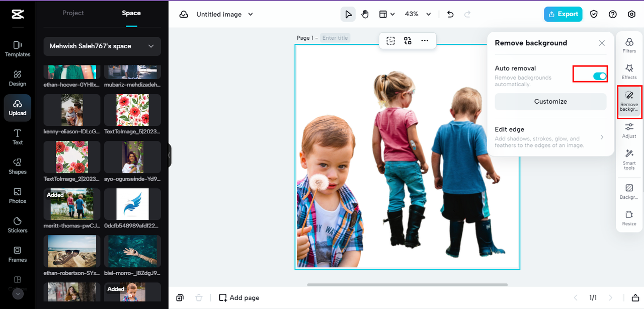This screenshot has width=644, height=309.
Task: Open the Text panel
Action: [18, 137]
